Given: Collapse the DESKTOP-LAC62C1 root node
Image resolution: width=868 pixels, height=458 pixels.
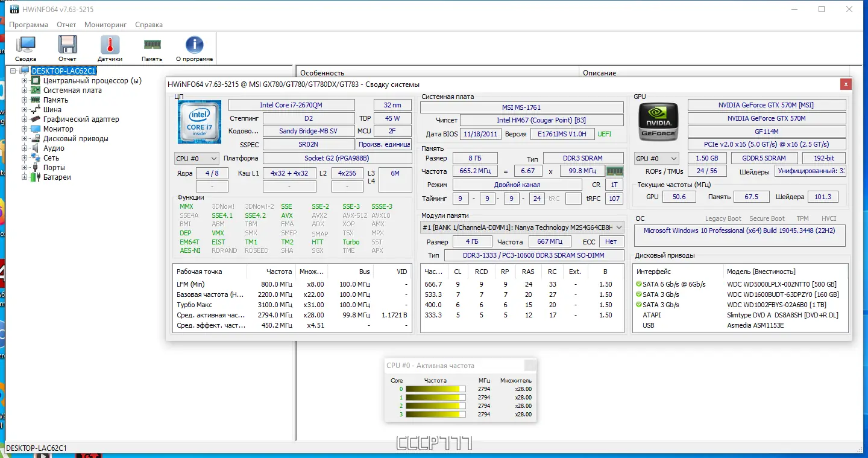Looking at the screenshot, I should 14,71.
